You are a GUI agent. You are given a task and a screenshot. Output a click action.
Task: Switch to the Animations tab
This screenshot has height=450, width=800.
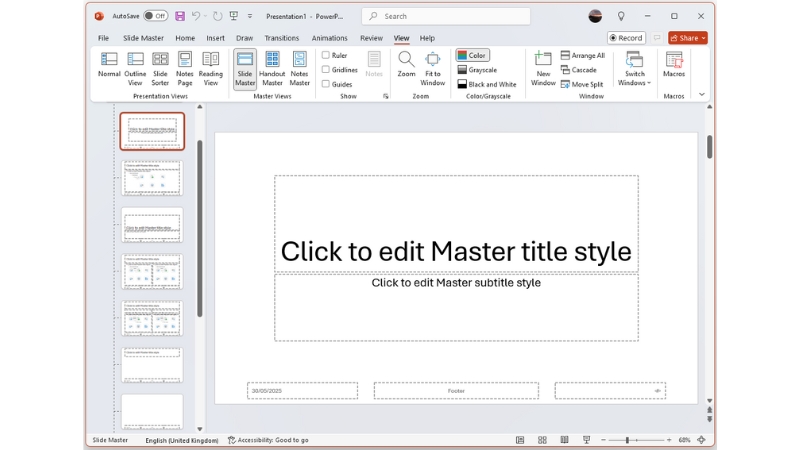tap(330, 38)
